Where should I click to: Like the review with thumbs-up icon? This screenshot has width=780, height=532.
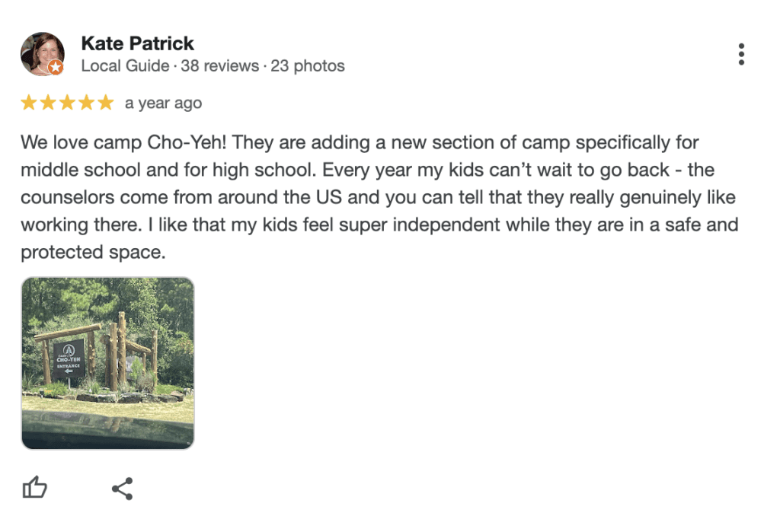tap(35, 488)
